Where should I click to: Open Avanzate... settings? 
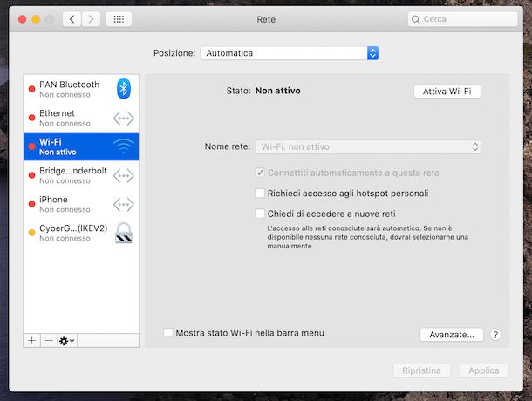click(452, 335)
